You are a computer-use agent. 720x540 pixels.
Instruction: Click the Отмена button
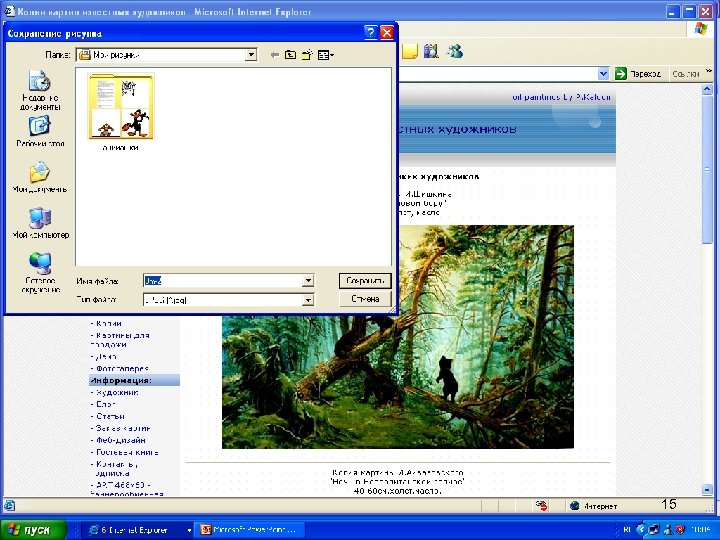[365, 299]
